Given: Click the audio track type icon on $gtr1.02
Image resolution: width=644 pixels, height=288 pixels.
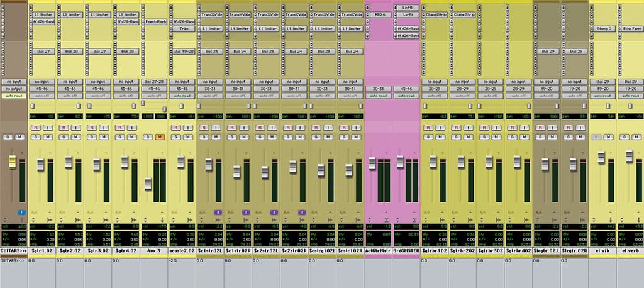Looking at the screenshot, I should (50, 220).
